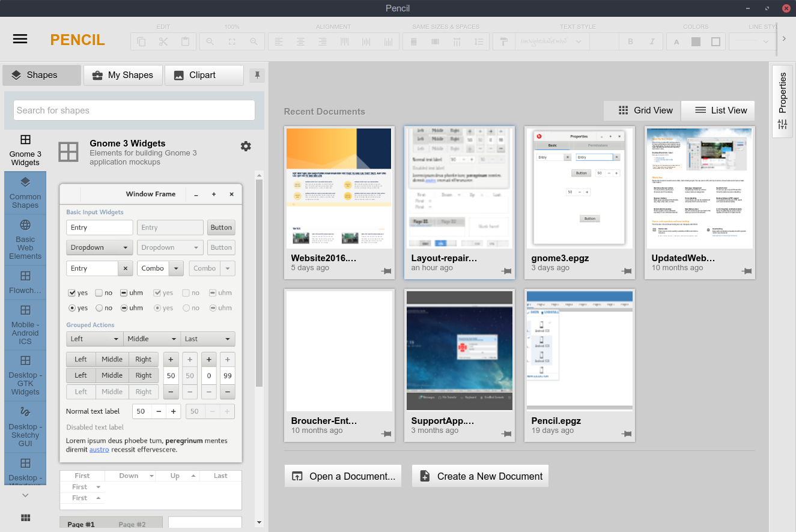Viewport: 796px width, 532px height.
Task: Open the Website2016 document thumbnail
Action: pyautogui.click(x=339, y=188)
